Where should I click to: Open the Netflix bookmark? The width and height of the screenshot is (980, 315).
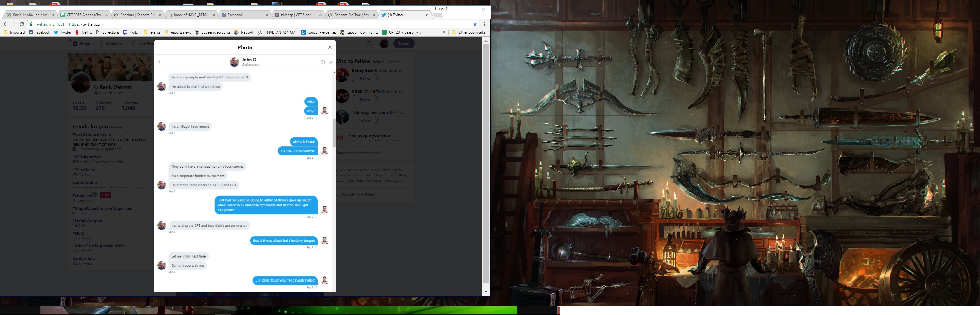point(84,32)
